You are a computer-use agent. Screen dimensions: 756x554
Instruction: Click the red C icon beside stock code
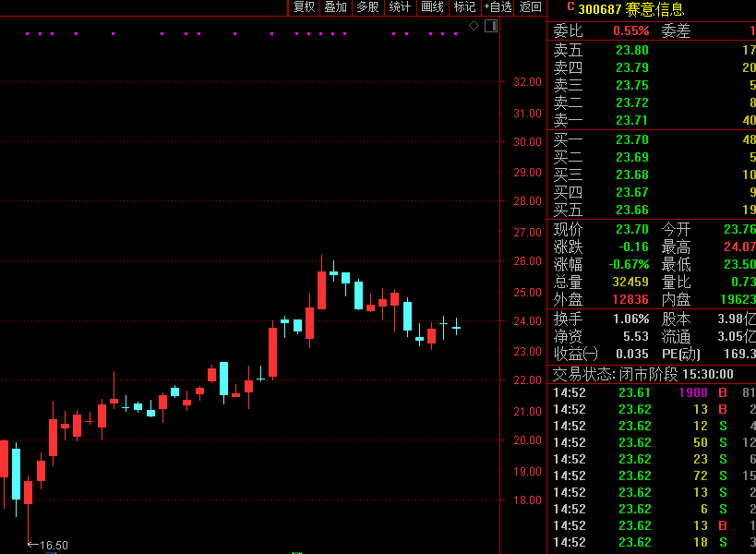click(570, 7)
